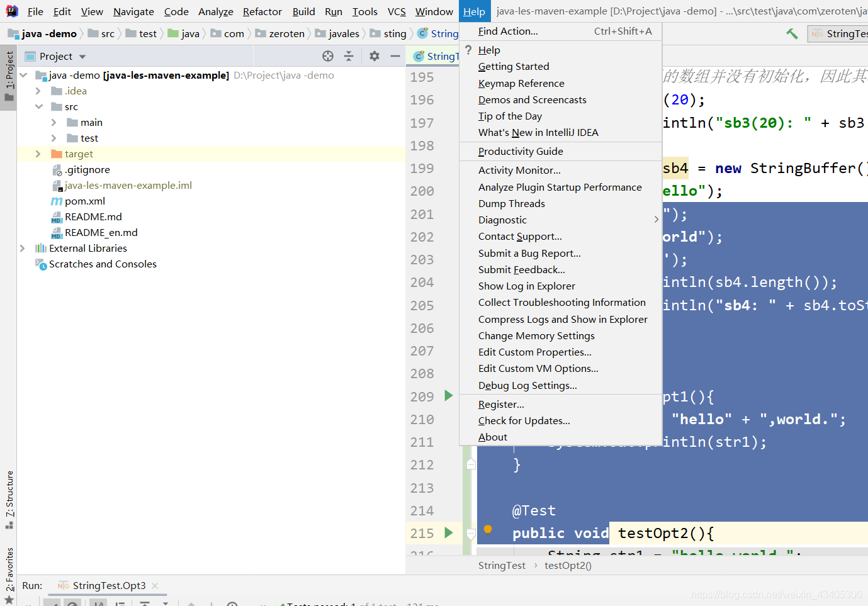Expand the target folder
Screen dimensions: 868x606
click(38, 154)
